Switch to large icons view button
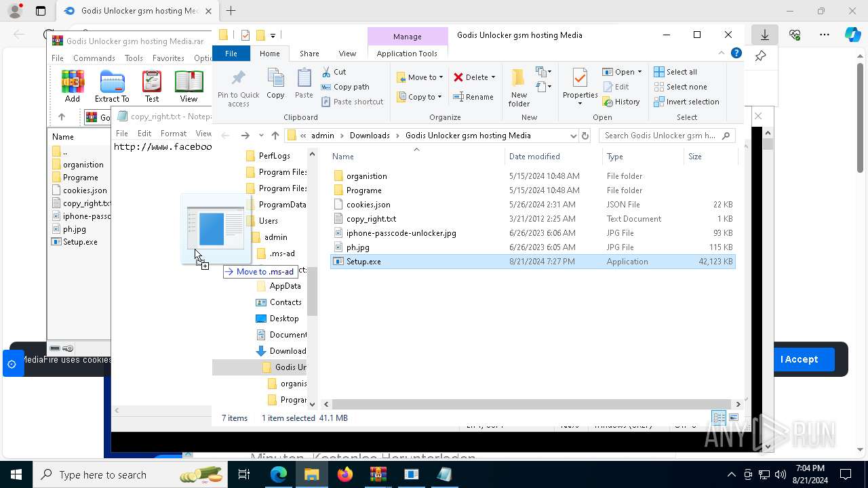 pos(733,418)
